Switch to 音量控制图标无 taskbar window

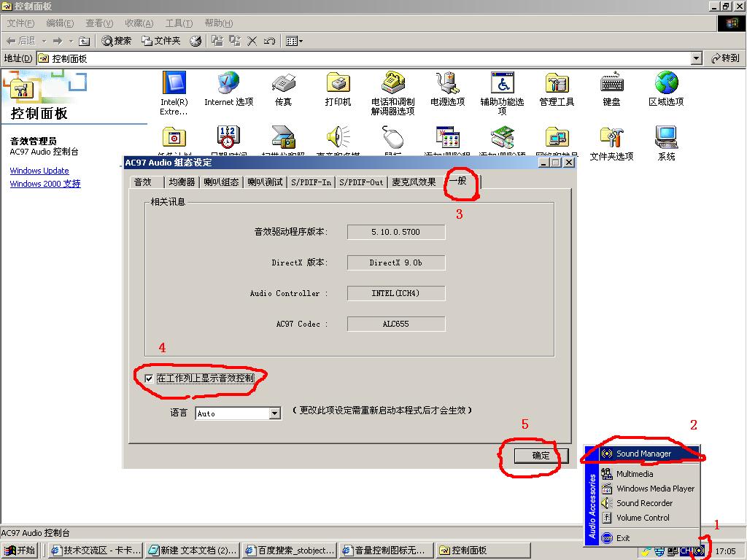(387, 550)
